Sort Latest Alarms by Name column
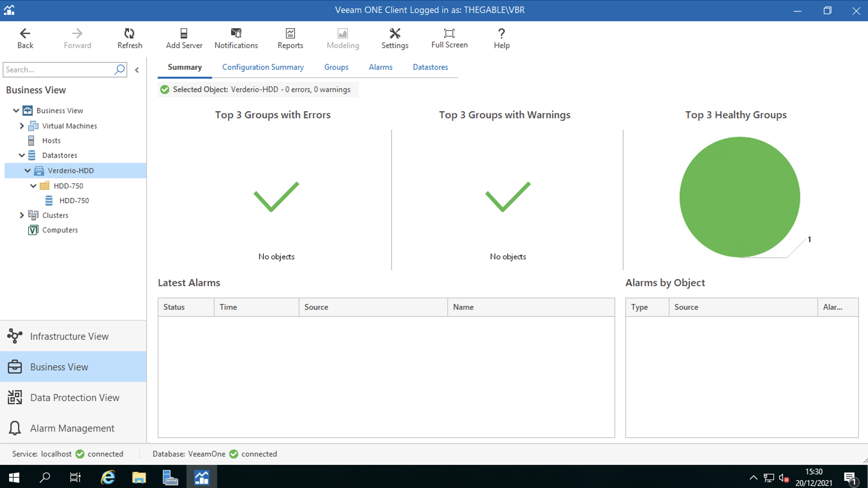The image size is (868, 488). [531, 307]
